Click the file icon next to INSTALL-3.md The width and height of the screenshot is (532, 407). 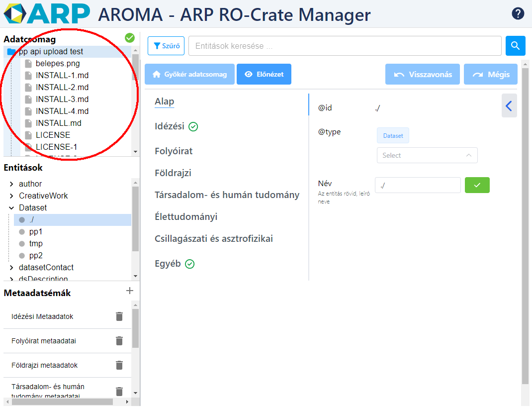(28, 99)
